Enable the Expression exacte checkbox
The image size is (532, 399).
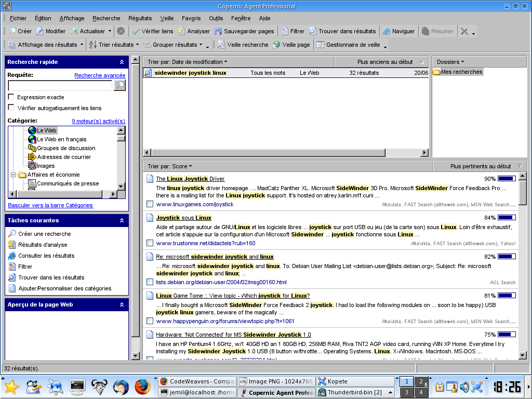tap(11, 97)
